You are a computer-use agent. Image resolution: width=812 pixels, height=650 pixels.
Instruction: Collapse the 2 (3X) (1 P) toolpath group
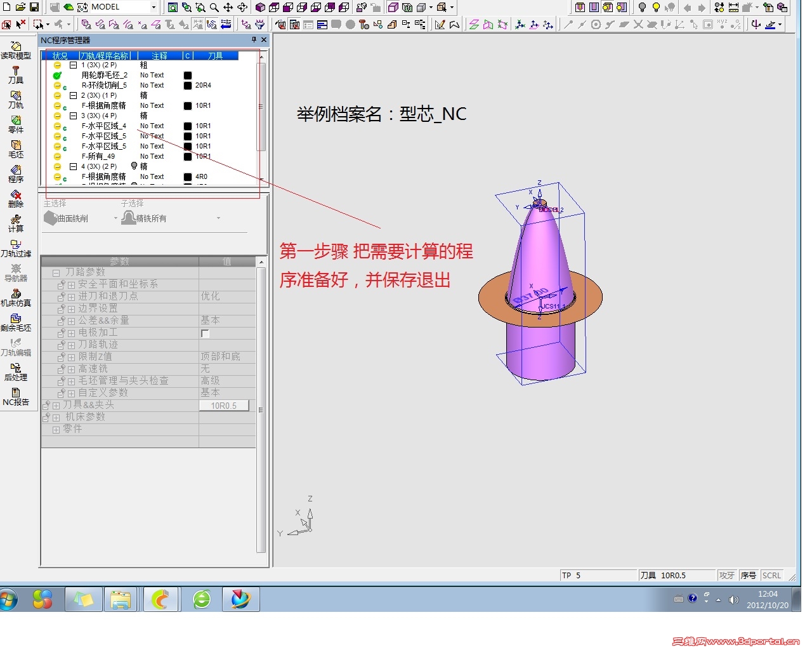point(73,96)
